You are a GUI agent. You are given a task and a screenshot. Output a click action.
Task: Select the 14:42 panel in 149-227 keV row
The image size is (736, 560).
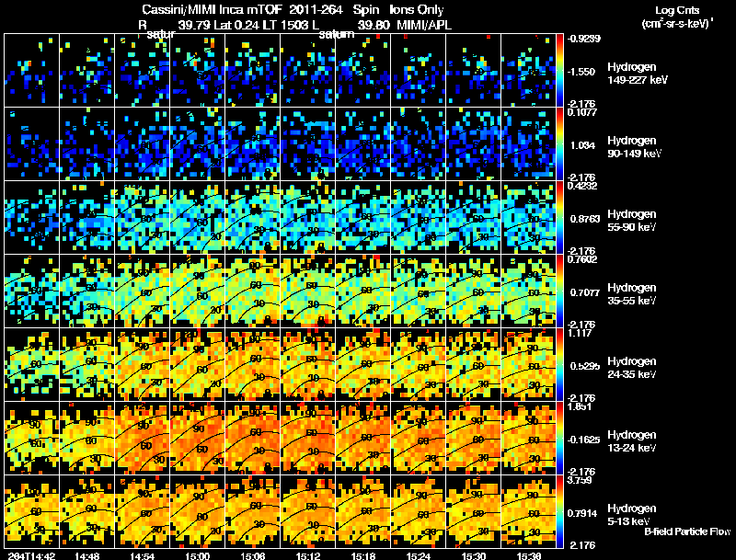click(x=31, y=70)
